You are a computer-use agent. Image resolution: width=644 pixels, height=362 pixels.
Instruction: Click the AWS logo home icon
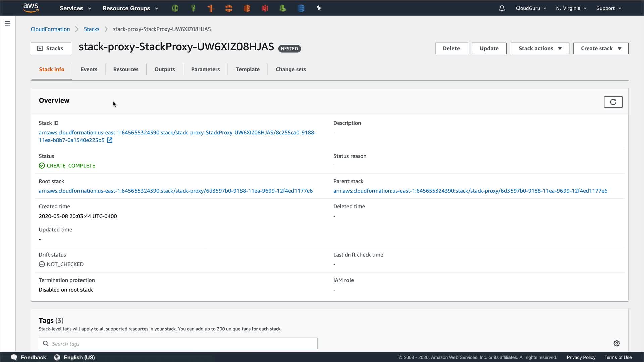pos(31,8)
